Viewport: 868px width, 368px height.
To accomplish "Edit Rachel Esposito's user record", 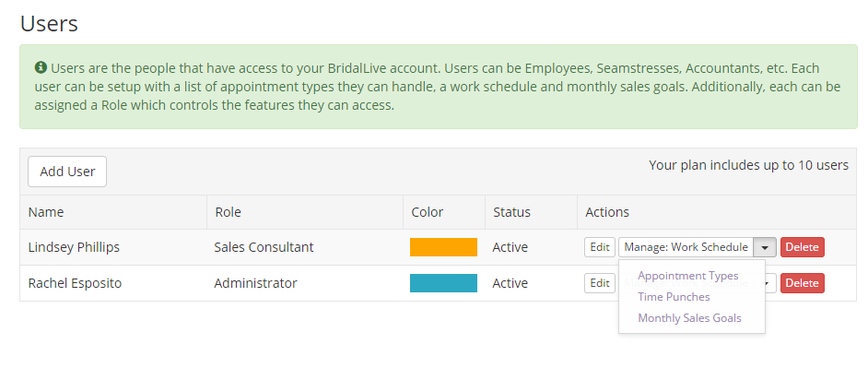I will [600, 283].
